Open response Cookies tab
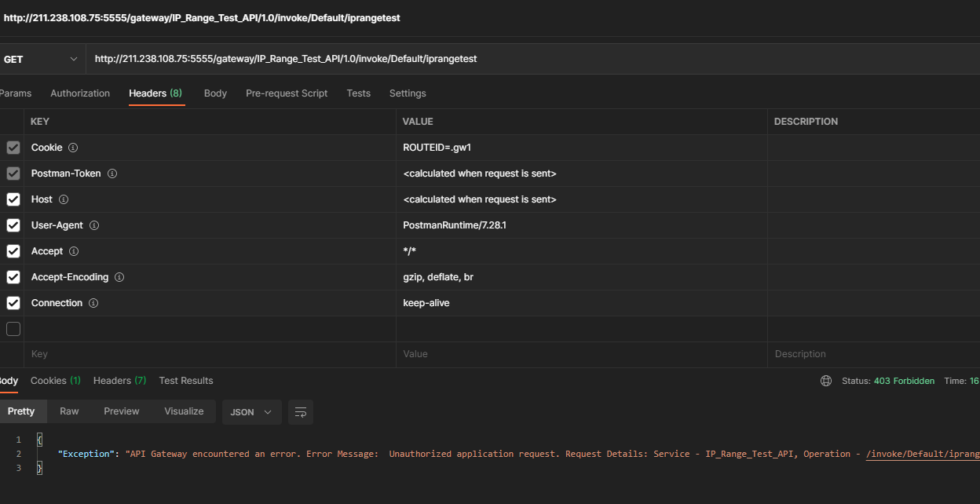Viewport: 980px width, 504px height. pos(55,381)
